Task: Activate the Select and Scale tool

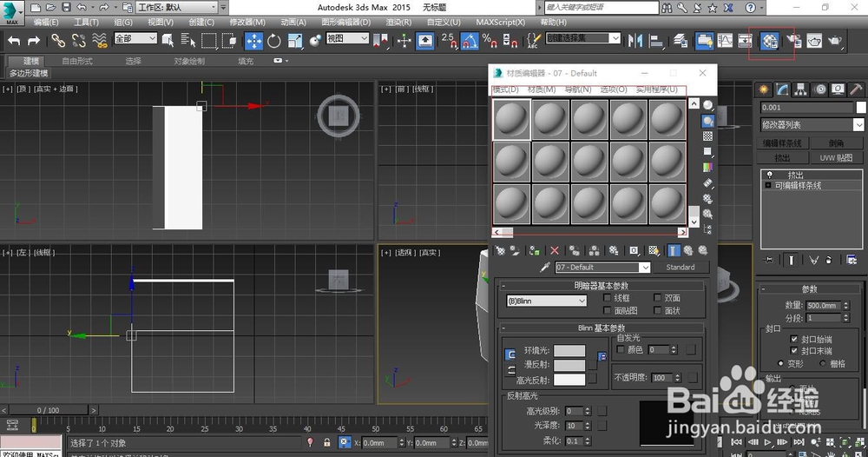Action: (295, 41)
